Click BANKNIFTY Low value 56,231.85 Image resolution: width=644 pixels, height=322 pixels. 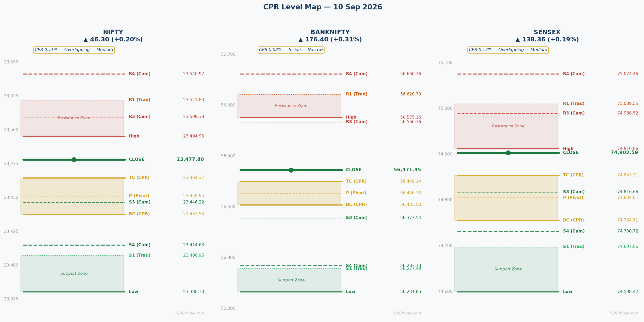[411, 292]
